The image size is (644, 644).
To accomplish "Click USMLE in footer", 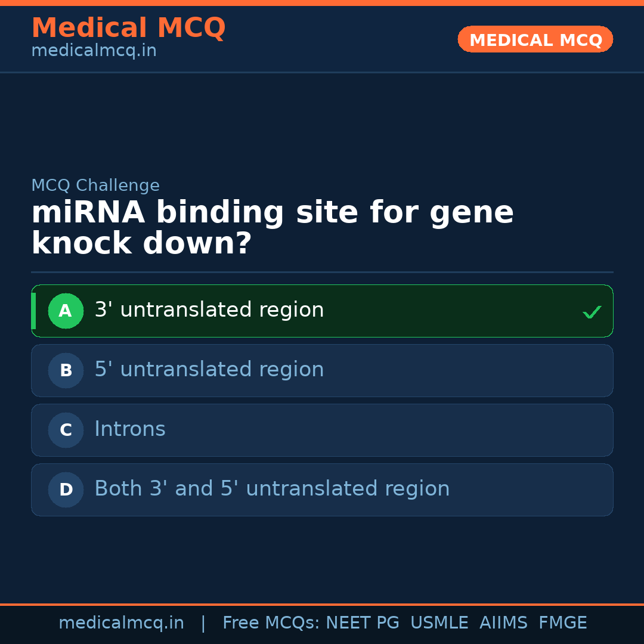I will pyautogui.click(x=439, y=623).
